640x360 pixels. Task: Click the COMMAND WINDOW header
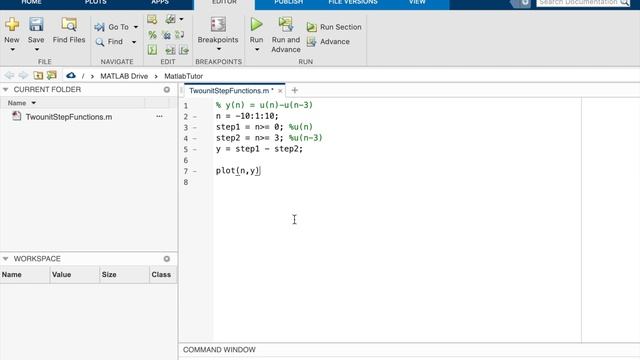click(219, 350)
